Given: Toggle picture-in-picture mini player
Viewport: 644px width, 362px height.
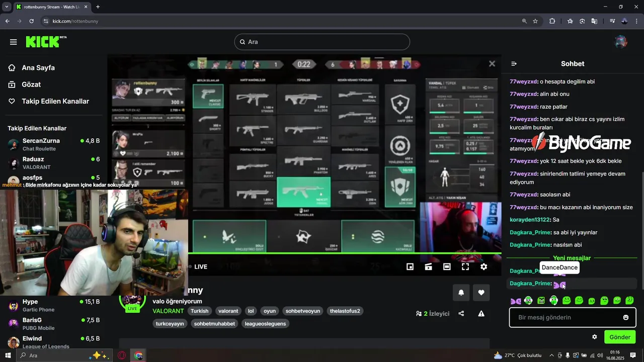Looking at the screenshot, I should [x=410, y=266].
